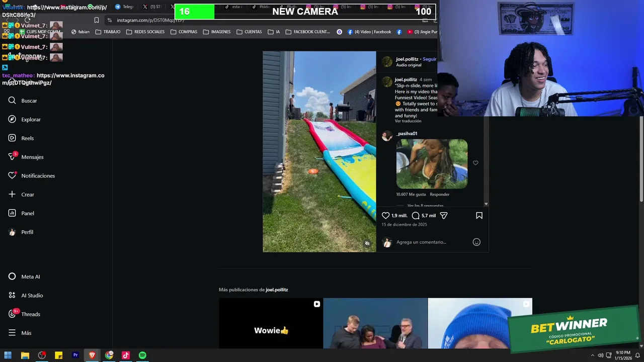Click the browser page vertical scrollbar
The height and width of the screenshot is (362, 644).
point(641,159)
